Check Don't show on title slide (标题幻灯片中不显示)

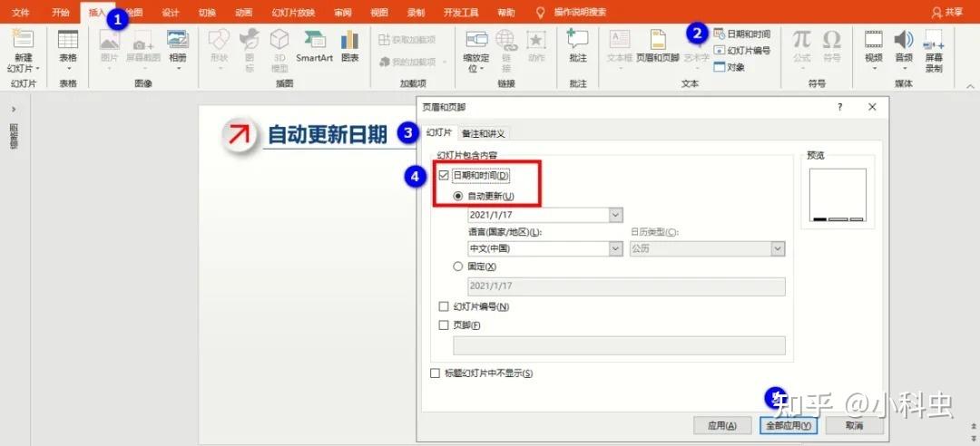(435, 373)
